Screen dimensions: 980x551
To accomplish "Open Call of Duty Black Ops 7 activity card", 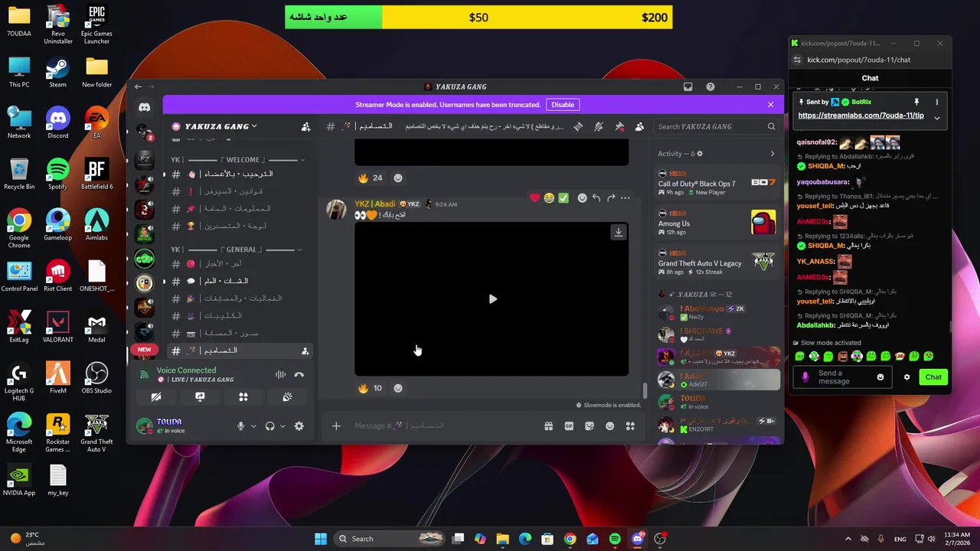I will 717,184.
